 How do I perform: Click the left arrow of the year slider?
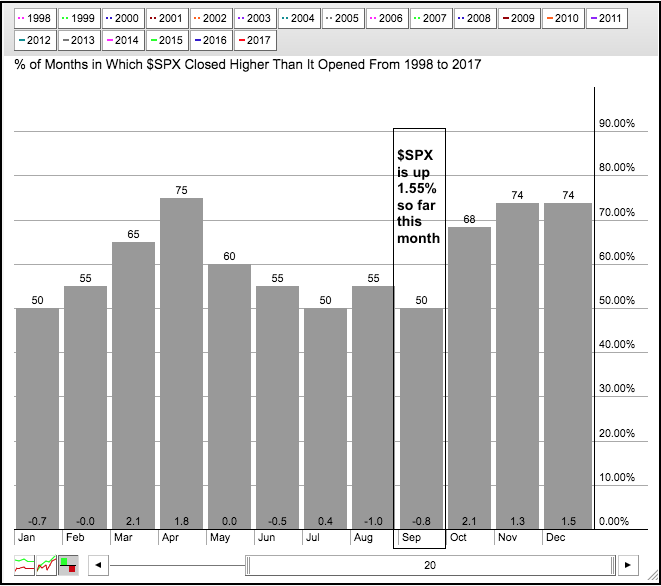98,566
